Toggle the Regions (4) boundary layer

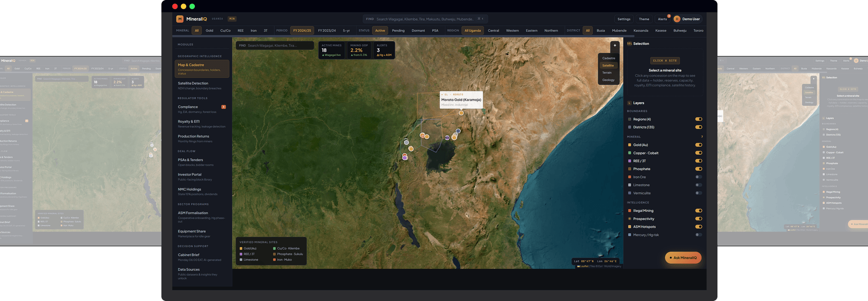(x=698, y=119)
